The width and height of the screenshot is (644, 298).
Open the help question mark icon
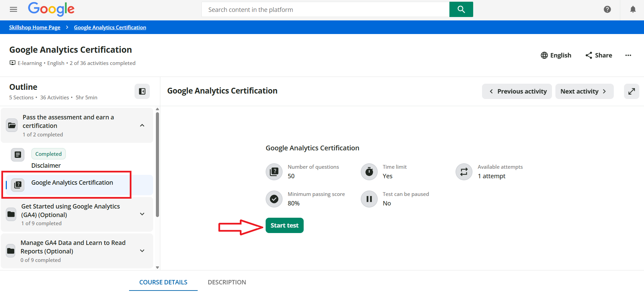(x=607, y=10)
